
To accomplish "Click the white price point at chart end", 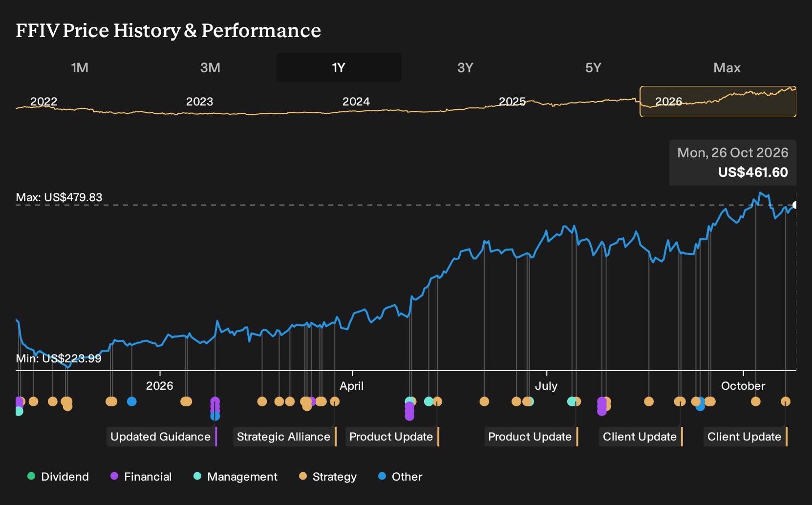I will click(795, 205).
